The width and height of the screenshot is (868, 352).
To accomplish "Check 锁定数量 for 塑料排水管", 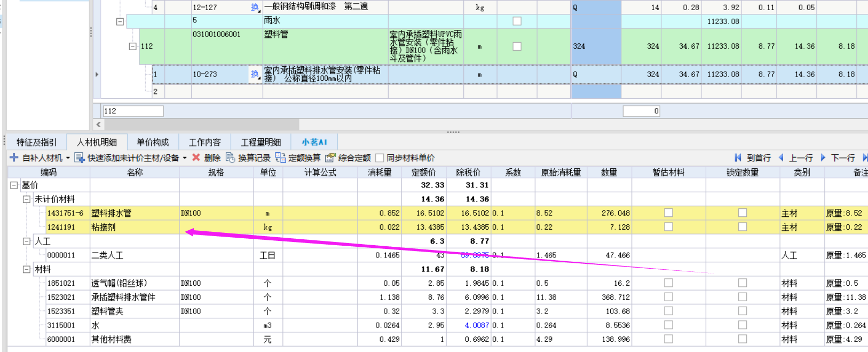I will (x=743, y=213).
